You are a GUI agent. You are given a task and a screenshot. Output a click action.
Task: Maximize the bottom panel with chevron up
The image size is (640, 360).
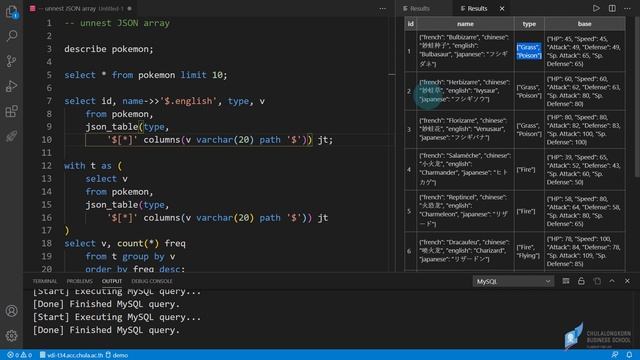(x=612, y=281)
